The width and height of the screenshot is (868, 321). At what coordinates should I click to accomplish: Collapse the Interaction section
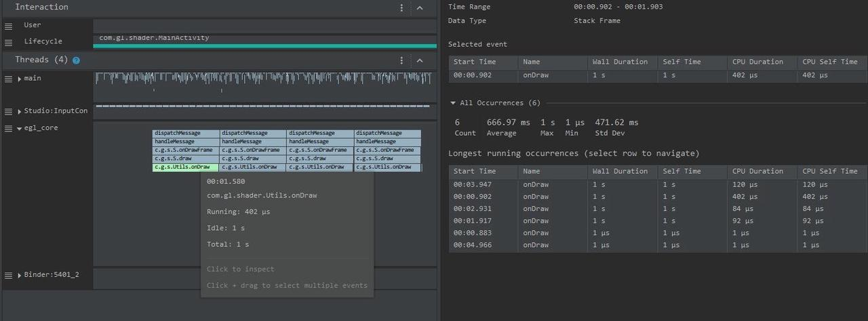420,7
